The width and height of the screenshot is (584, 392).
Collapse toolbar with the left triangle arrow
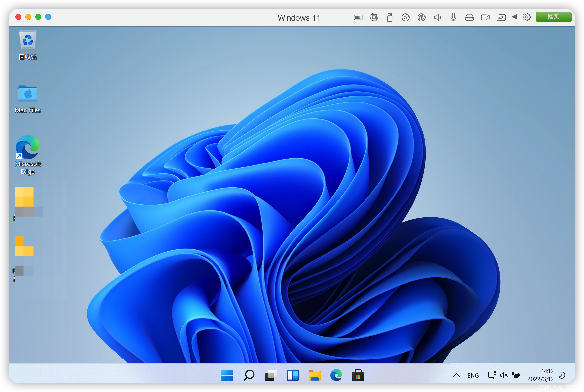[514, 17]
